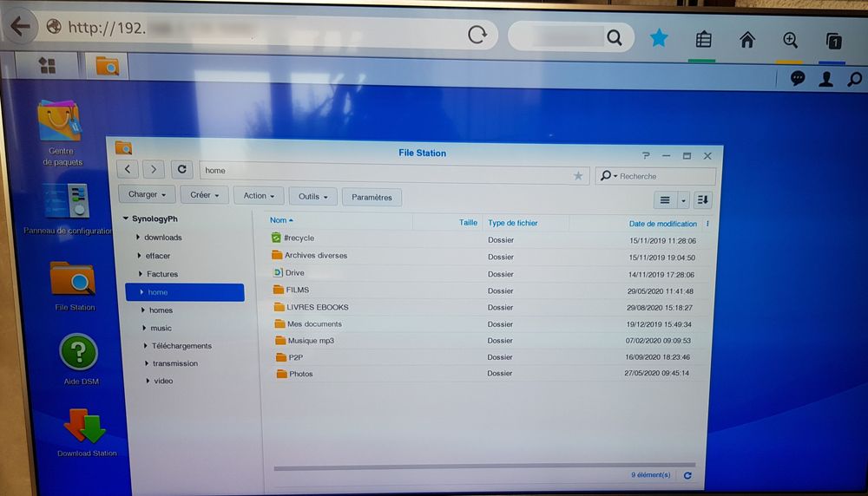
Task: Go back with the browser back arrow
Action: pos(20,25)
